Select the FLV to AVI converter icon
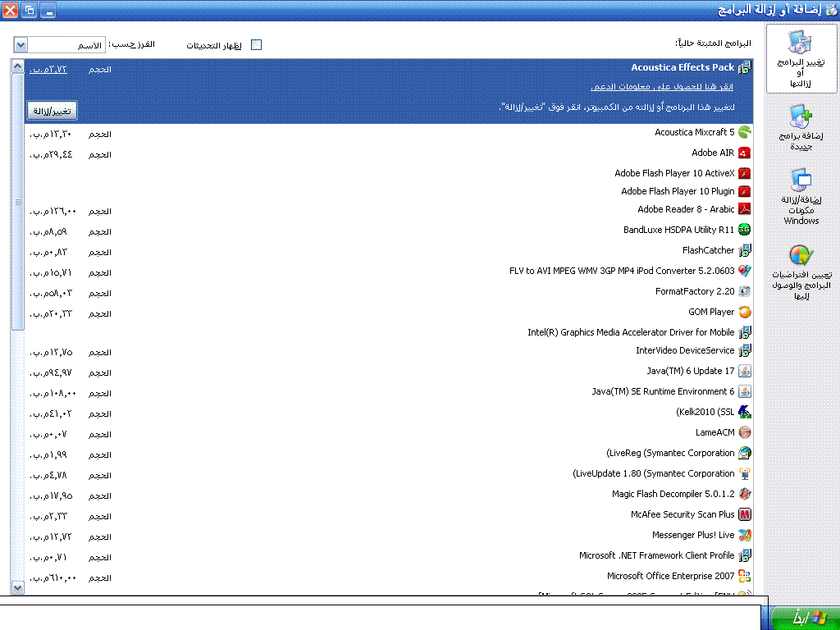The width and height of the screenshot is (840, 630). [745, 271]
